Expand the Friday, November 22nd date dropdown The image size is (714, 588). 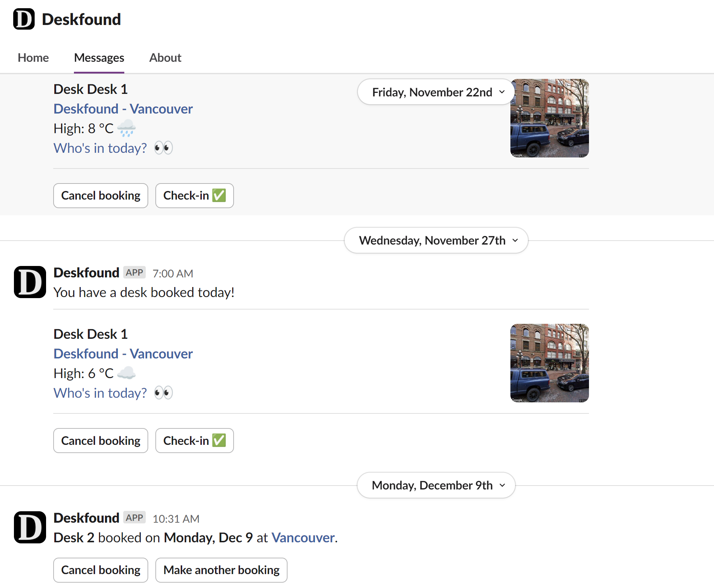[436, 92]
